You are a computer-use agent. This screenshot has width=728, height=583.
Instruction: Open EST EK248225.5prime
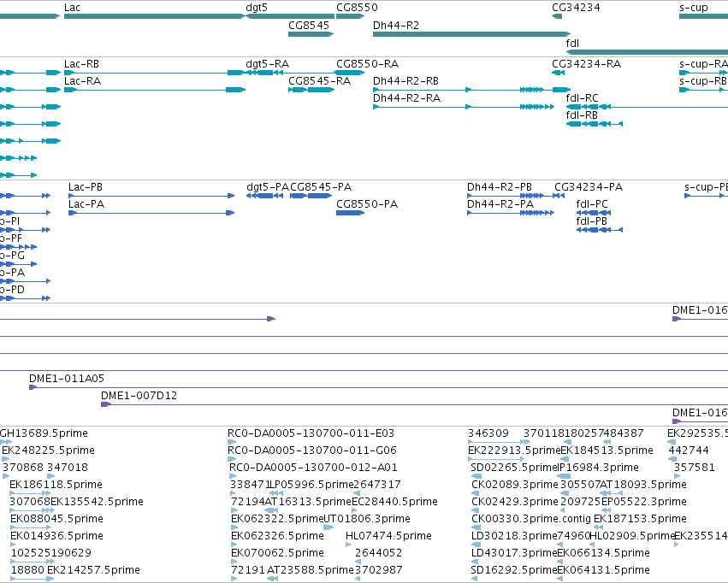pyautogui.click(x=48, y=450)
